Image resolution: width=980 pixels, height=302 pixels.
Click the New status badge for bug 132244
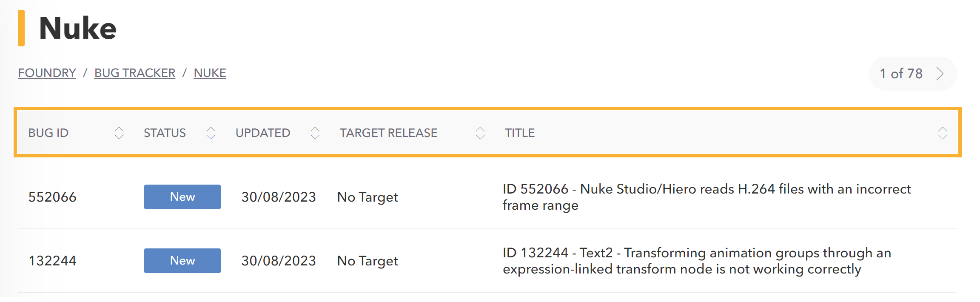(x=182, y=261)
